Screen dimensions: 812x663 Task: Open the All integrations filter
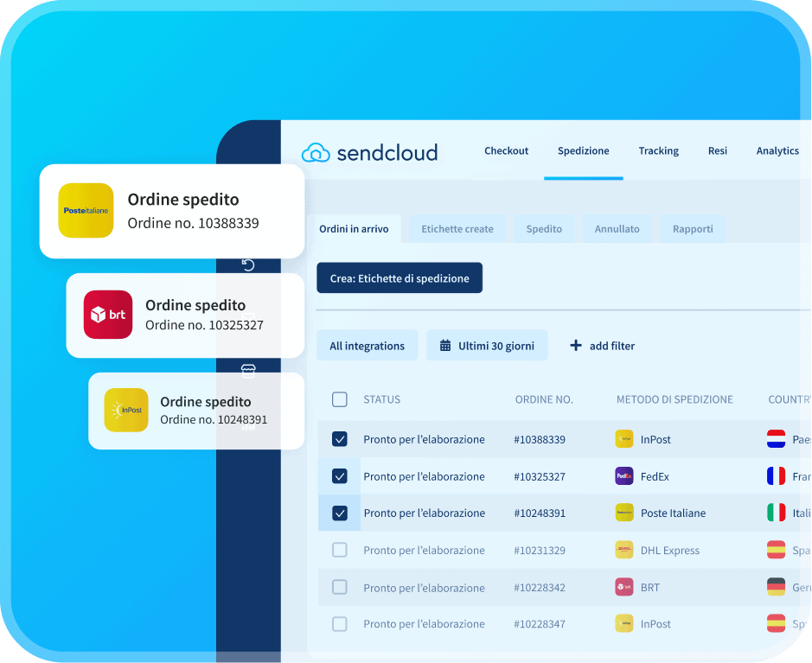[x=367, y=346]
